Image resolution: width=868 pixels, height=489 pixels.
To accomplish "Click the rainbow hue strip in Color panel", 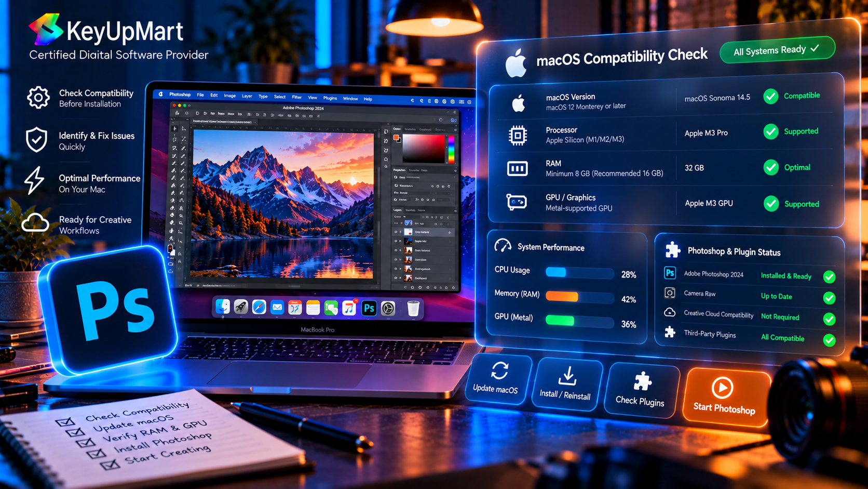I will click(451, 149).
